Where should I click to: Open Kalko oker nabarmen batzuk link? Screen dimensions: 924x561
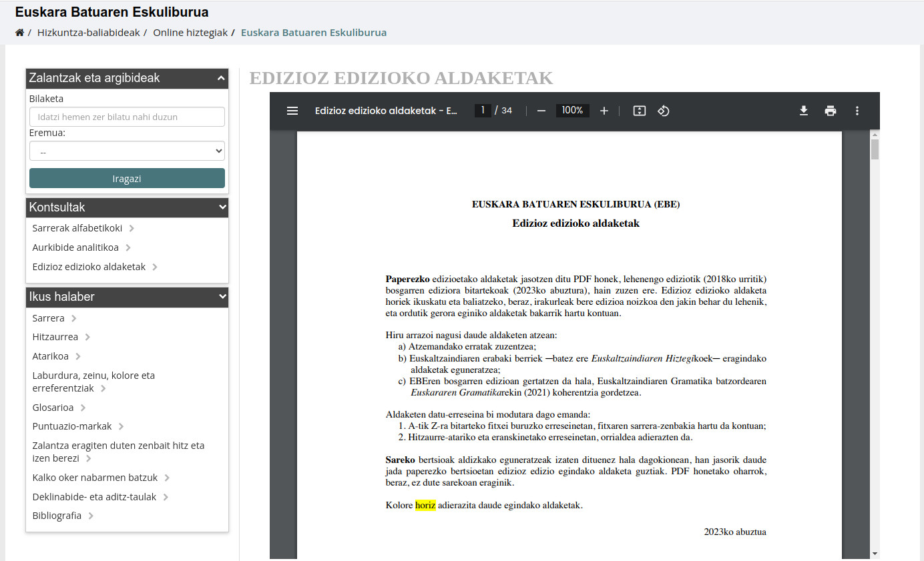95,478
